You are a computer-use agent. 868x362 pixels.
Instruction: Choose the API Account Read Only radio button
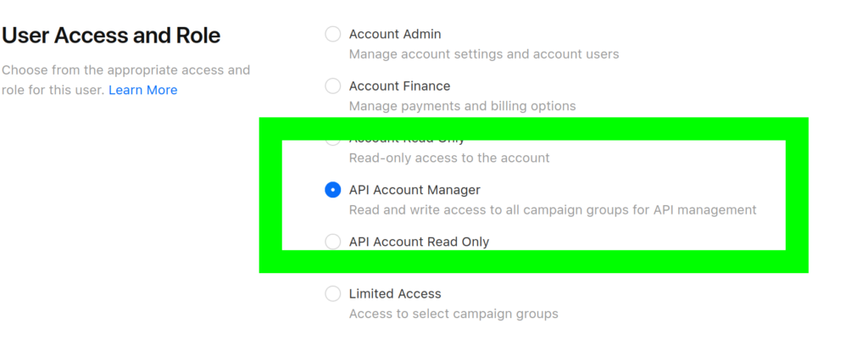pyautogui.click(x=333, y=242)
